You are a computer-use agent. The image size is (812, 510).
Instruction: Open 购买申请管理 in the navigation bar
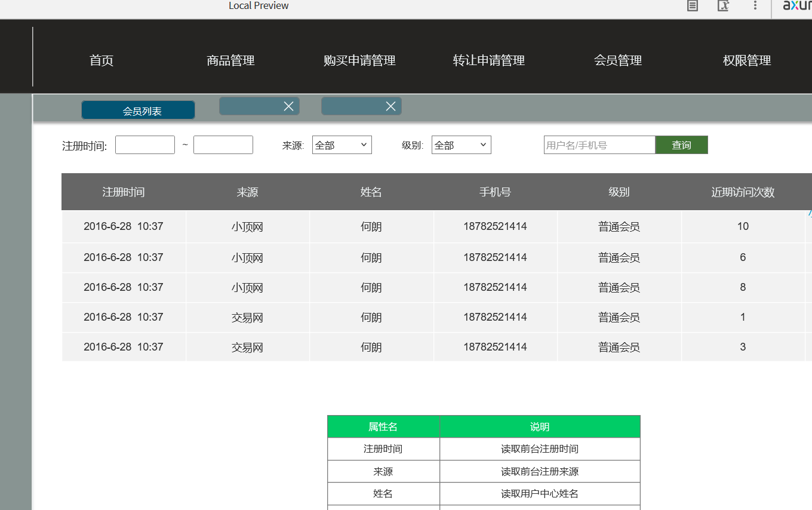point(359,60)
